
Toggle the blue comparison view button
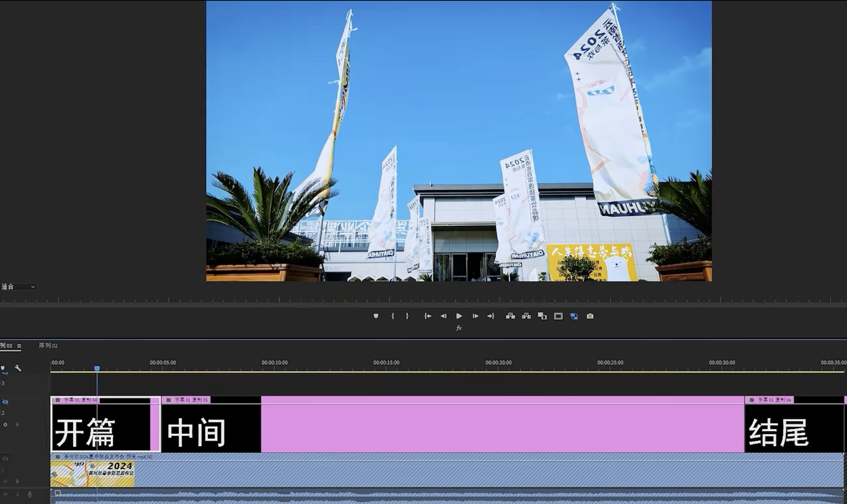(574, 316)
